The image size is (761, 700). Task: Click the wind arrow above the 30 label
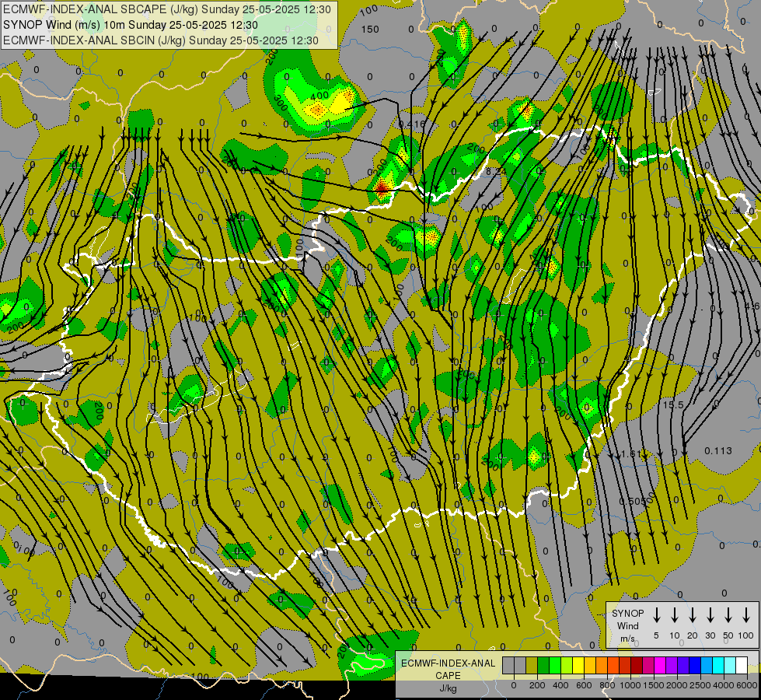coord(710,614)
